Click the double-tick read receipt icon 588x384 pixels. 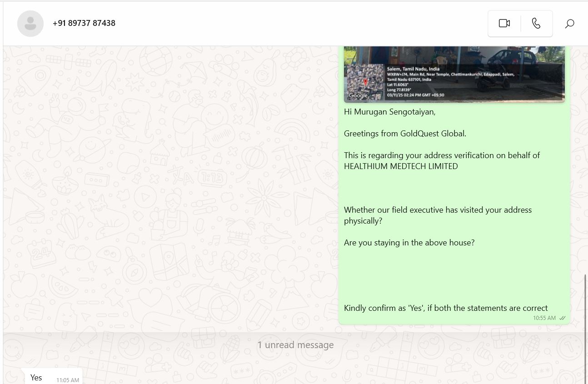tap(563, 318)
